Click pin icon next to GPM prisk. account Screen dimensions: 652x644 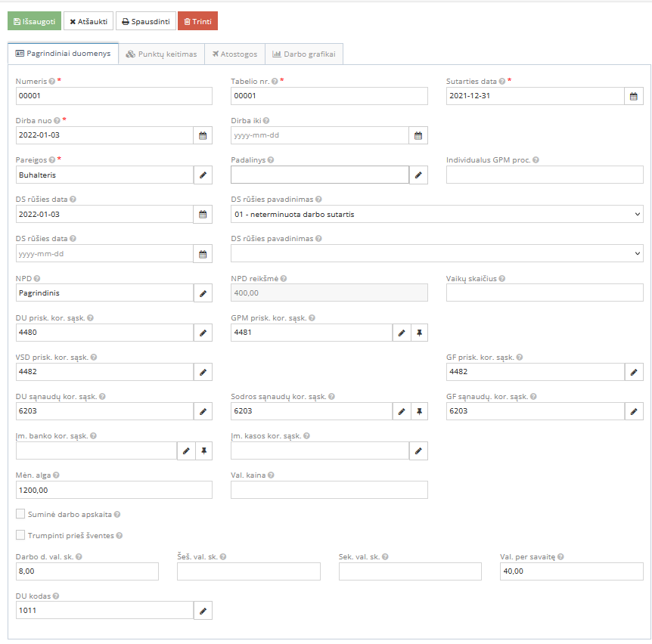point(420,333)
